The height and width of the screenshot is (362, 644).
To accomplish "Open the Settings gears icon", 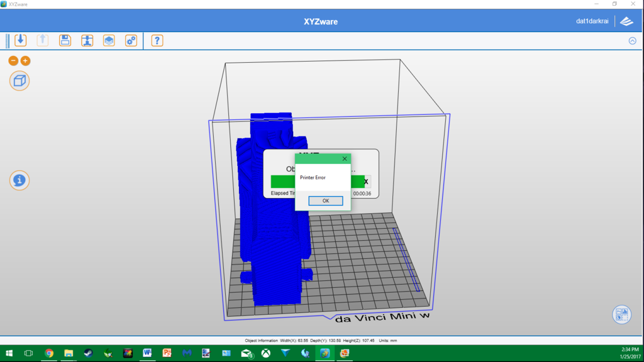I will [x=131, y=40].
